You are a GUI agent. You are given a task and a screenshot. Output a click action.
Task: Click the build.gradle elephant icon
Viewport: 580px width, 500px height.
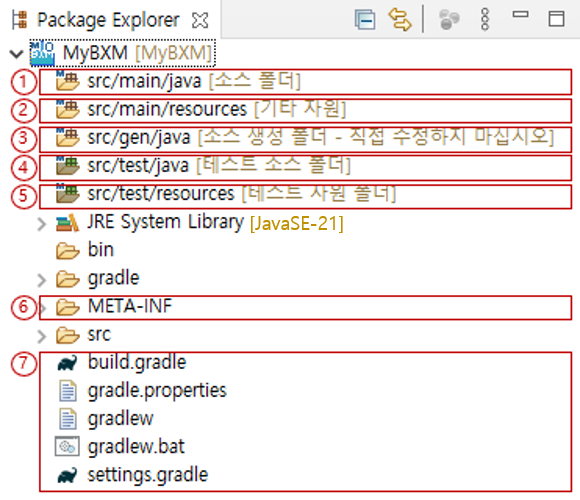click(x=67, y=363)
